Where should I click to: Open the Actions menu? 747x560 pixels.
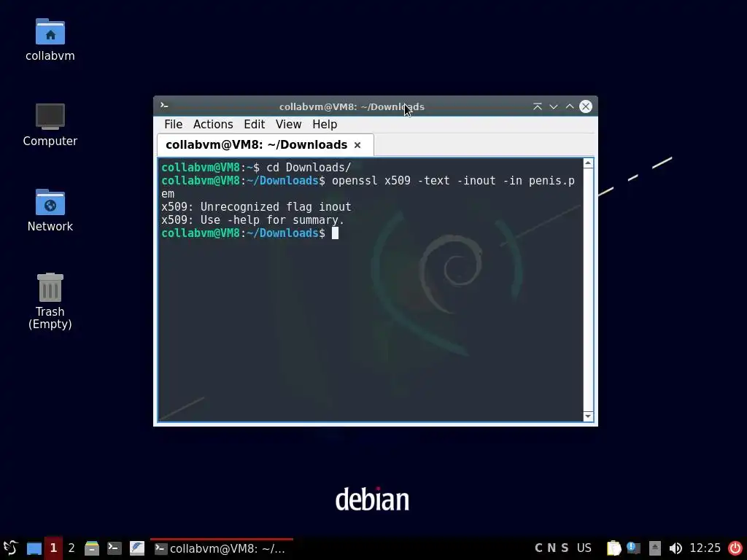pyautogui.click(x=213, y=124)
